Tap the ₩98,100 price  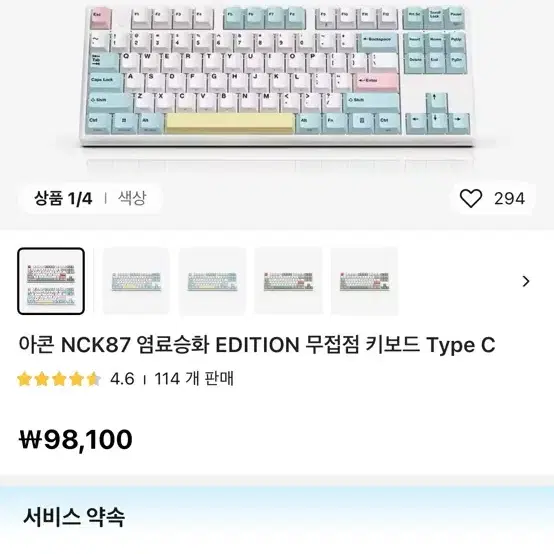[76, 440]
